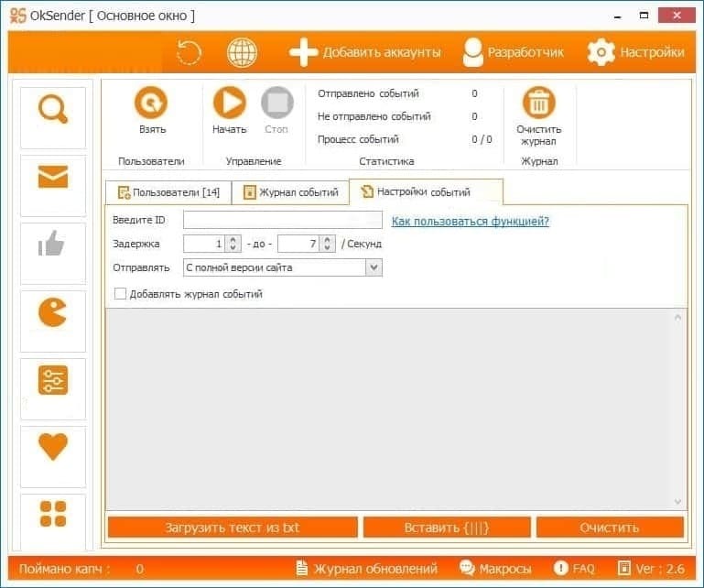This screenshot has width=704, height=588.
Task: Open the thumbs-up likes sidebar section
Action: 53,254
